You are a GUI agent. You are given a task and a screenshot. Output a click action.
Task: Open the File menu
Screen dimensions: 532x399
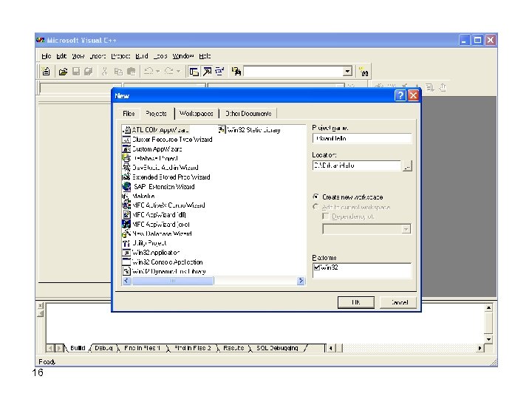pyautogui.click(x=46, y=56)
